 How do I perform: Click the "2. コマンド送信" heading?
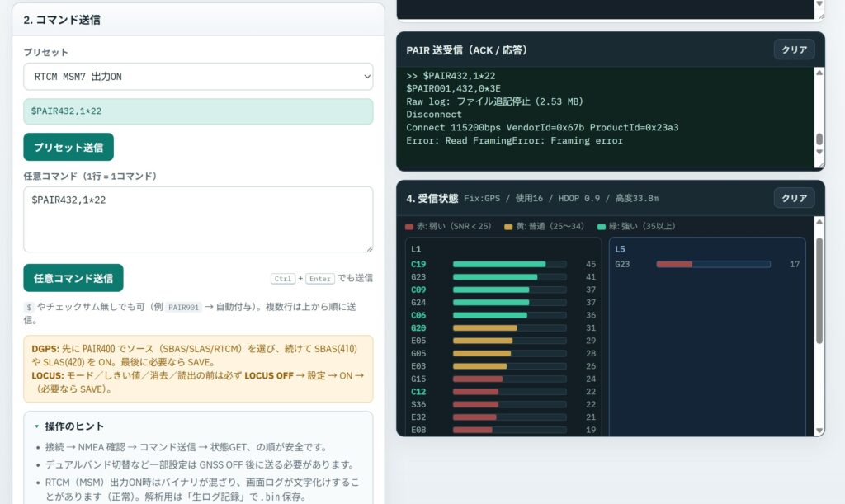pos(61,20)
